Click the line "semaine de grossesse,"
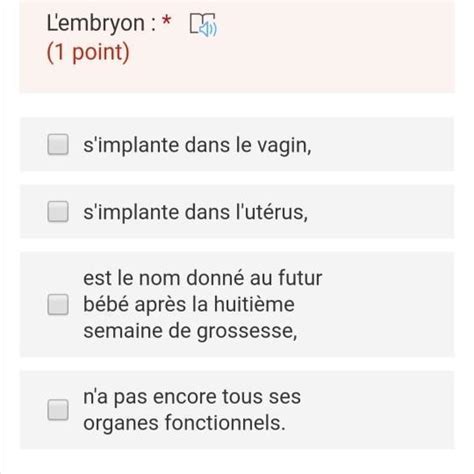The image size is (474, 474). [190, 331]
